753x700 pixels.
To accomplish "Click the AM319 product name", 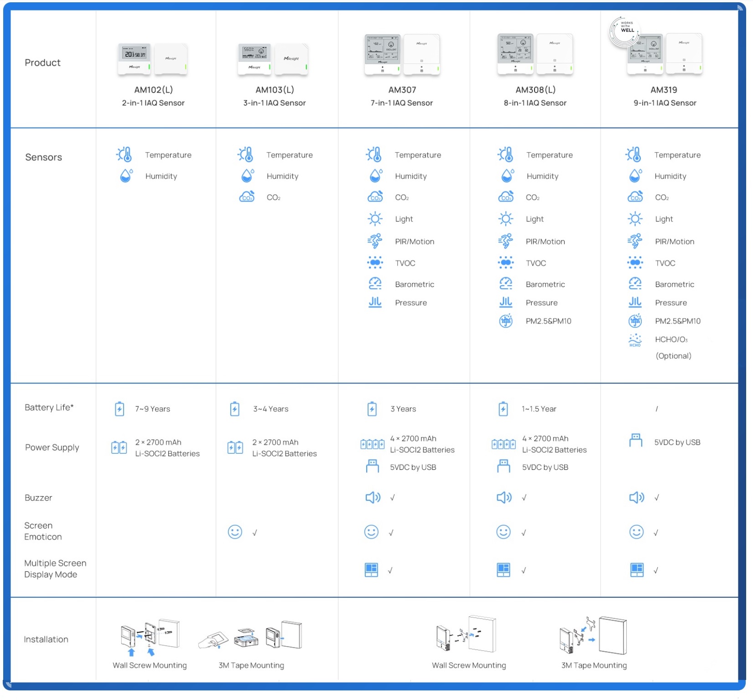I will (x=664, y=90).
